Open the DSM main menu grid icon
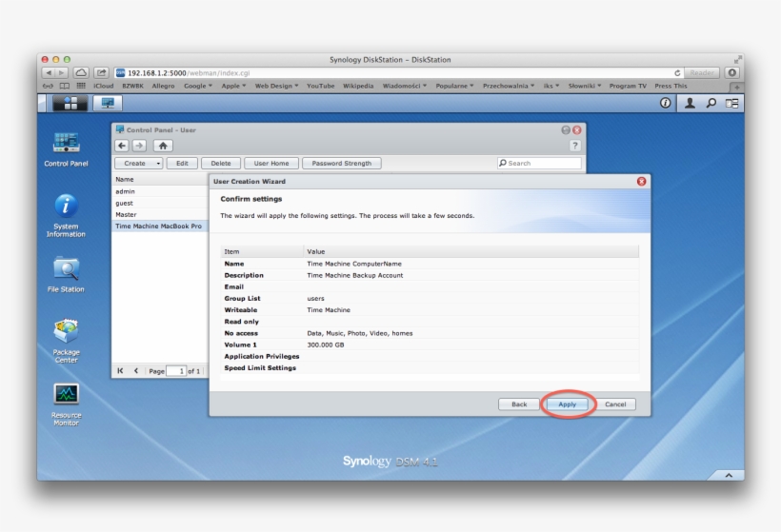The image size is (781, 532). [x=70, y=103]
